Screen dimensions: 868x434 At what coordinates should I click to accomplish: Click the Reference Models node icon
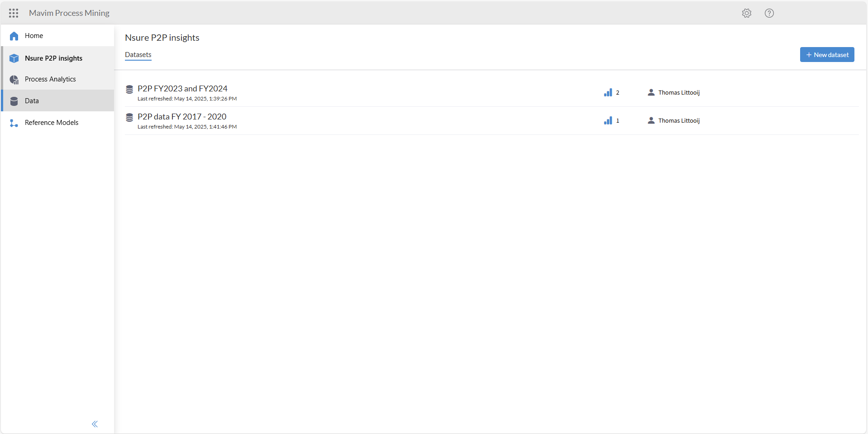(x=14, y=123)
